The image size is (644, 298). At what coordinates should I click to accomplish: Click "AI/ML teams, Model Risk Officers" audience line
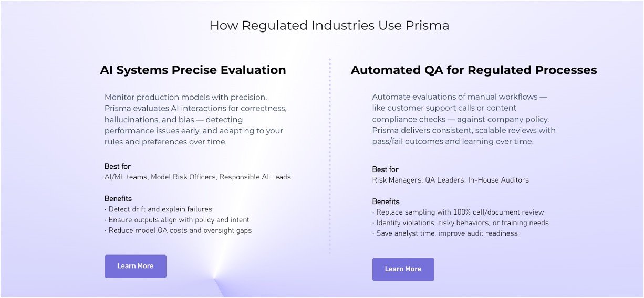click(x=198, y=177)
